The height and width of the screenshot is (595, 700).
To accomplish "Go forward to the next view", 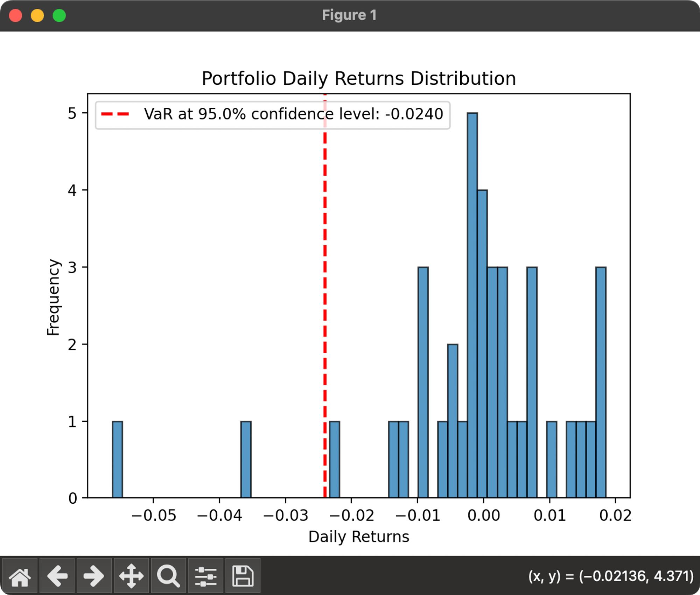I will pyautogui.click(x=94, y=576).
